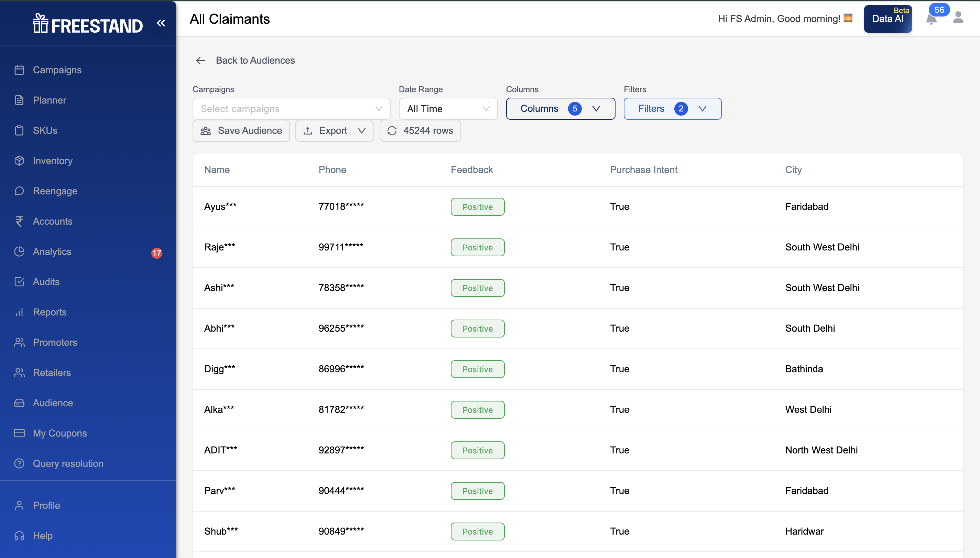Click the back arrow icon
This screenshot has width=980, height=558.
[201, 61]
